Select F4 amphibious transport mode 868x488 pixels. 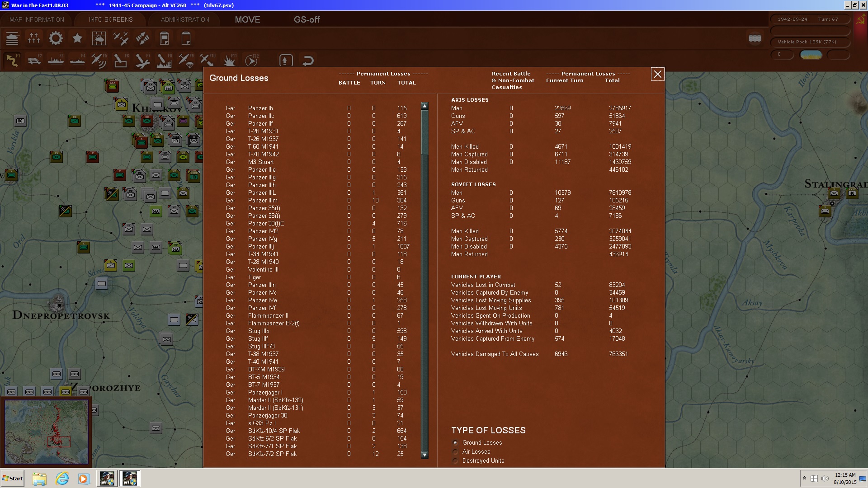pos(77,60)
